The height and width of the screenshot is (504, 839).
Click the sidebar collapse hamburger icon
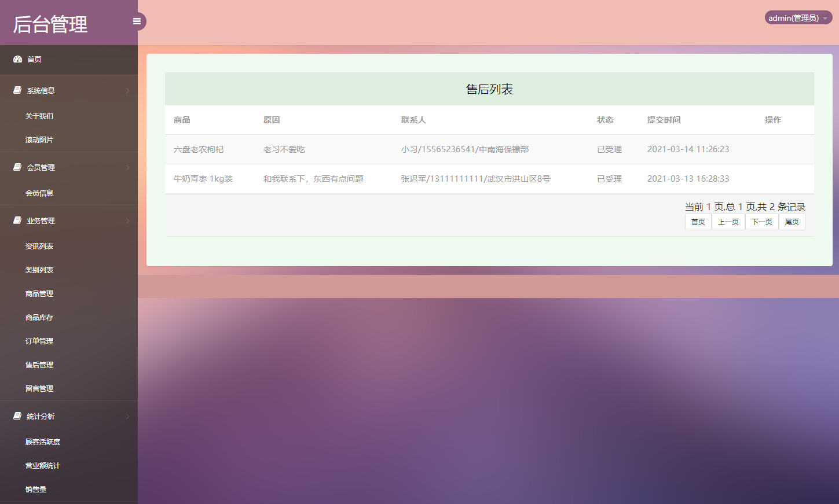(137, 21)
